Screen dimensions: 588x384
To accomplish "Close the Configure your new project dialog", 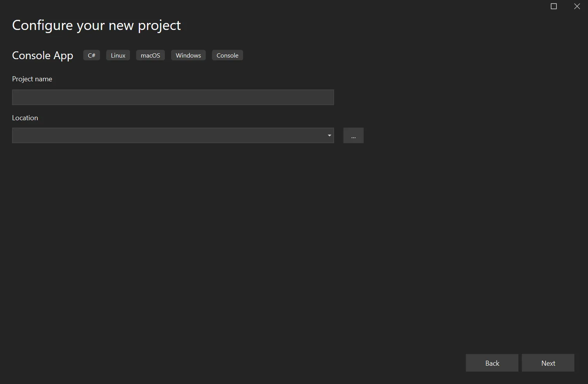I will coord(577,6).
